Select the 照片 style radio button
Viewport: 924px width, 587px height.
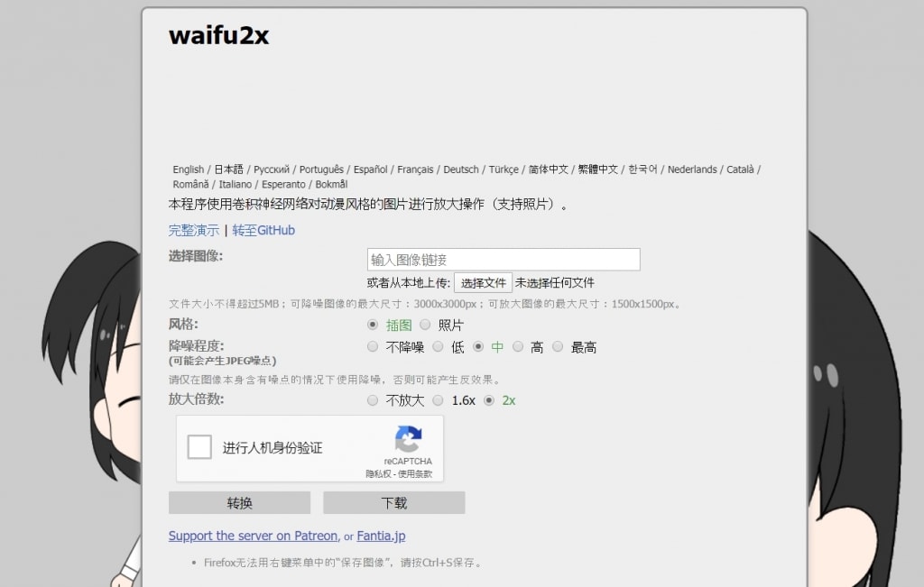point(425,325)
